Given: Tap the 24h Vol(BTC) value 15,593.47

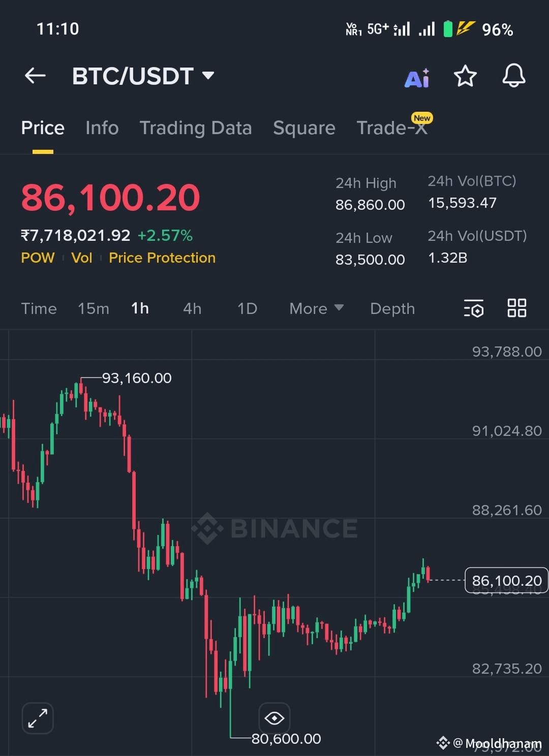Looking at the screenshot, I should (463, 203).
